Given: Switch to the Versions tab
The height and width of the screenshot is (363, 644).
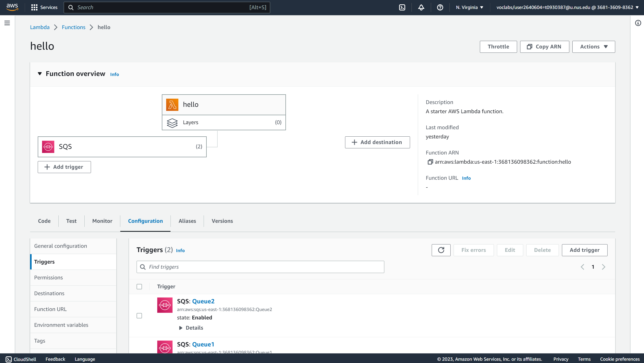Looking at the screenshot, I should [222, 221].
